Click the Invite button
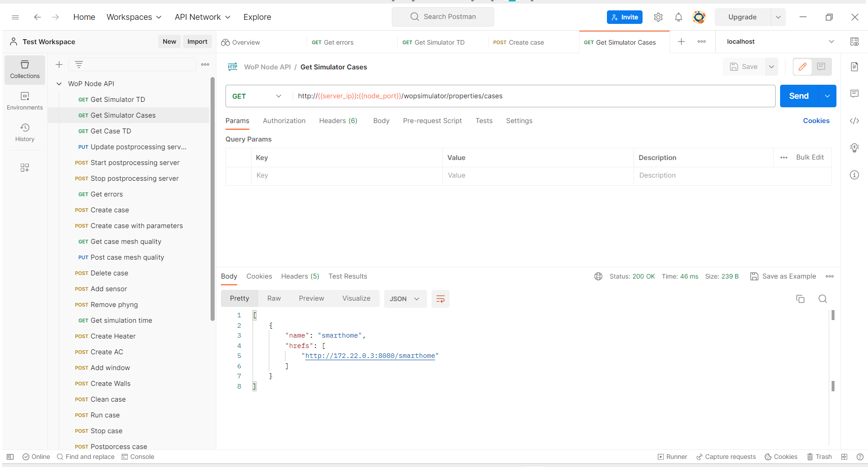Screen dimensions: 868x467 pos(625,17)
